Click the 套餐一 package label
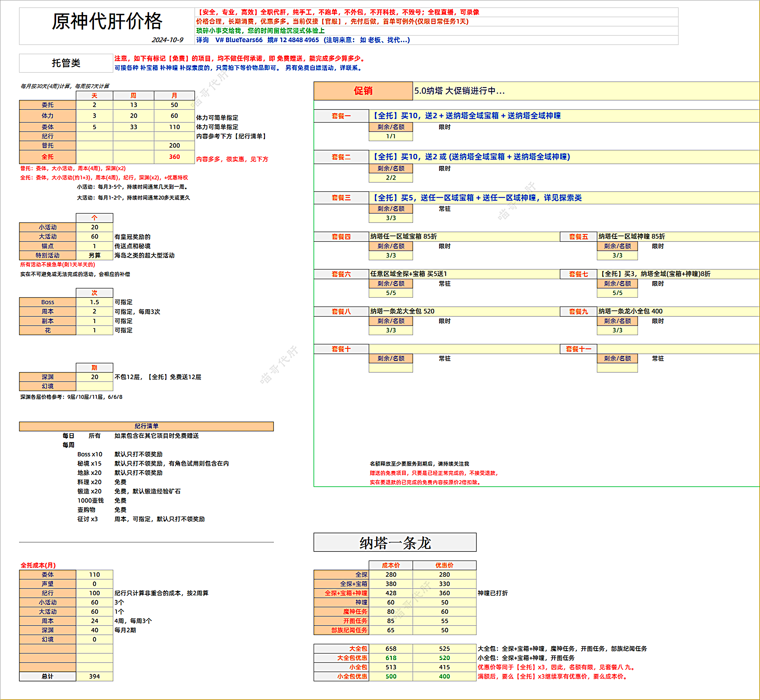This screenshot has height=700, width=760. click(x=341, y=116)
